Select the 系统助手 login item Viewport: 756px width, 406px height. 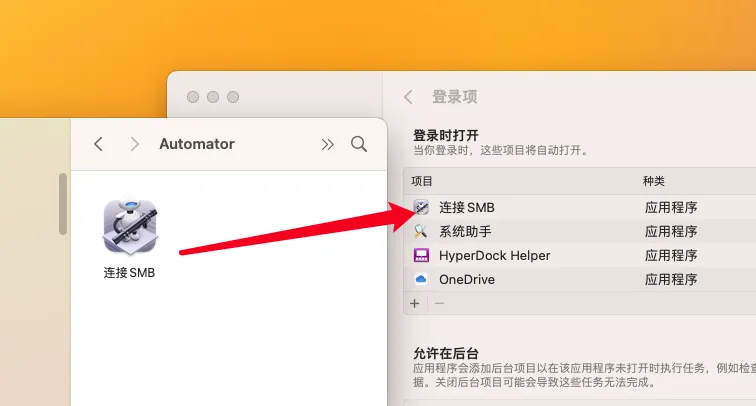pyautogui.click(x=580, y=231)
